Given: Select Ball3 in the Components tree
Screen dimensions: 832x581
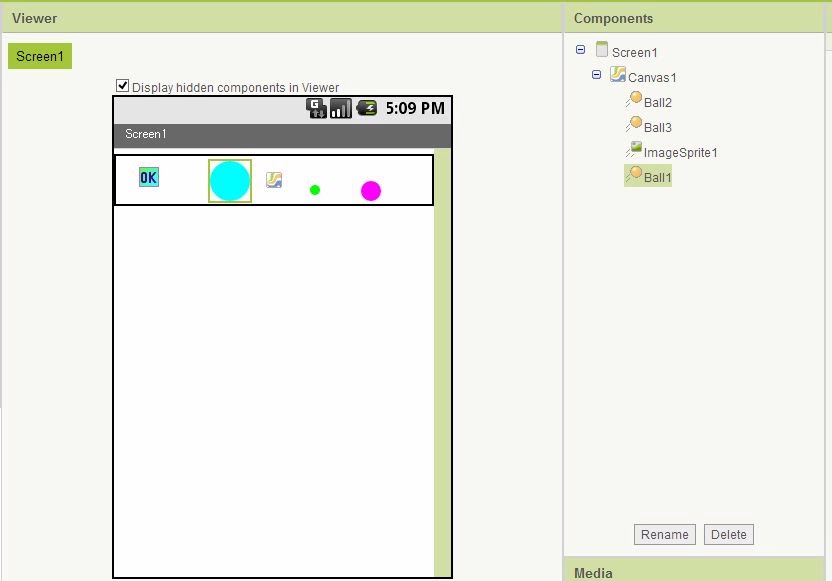Looking at the screenshot, I should 657,127.
